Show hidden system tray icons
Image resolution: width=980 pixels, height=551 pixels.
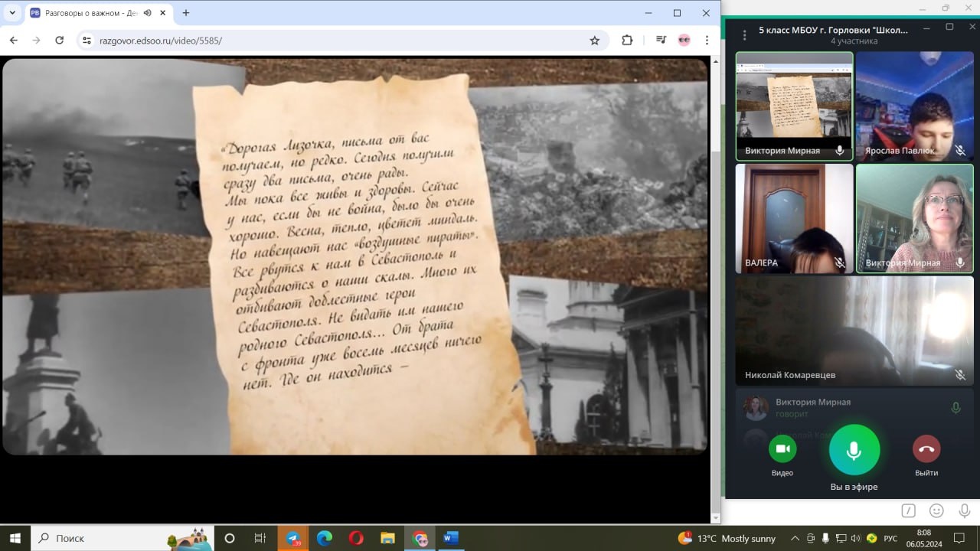(x=795, y=538)
